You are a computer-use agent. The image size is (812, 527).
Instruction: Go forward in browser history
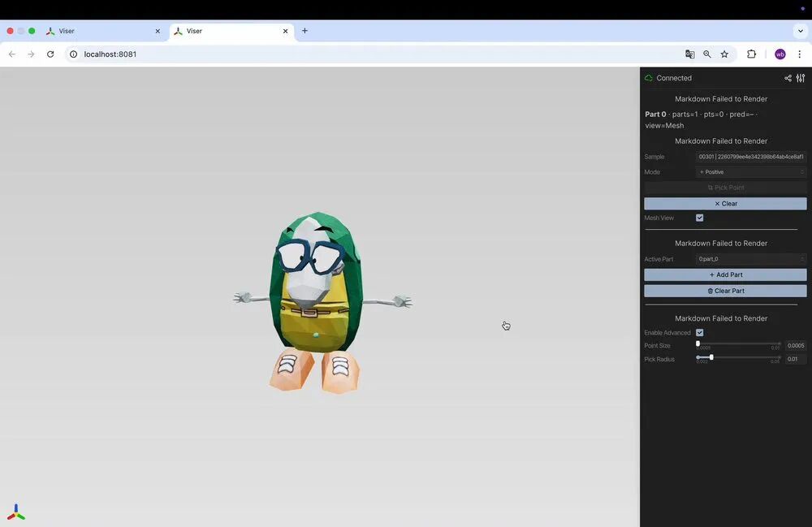click(x=31, y=54)
